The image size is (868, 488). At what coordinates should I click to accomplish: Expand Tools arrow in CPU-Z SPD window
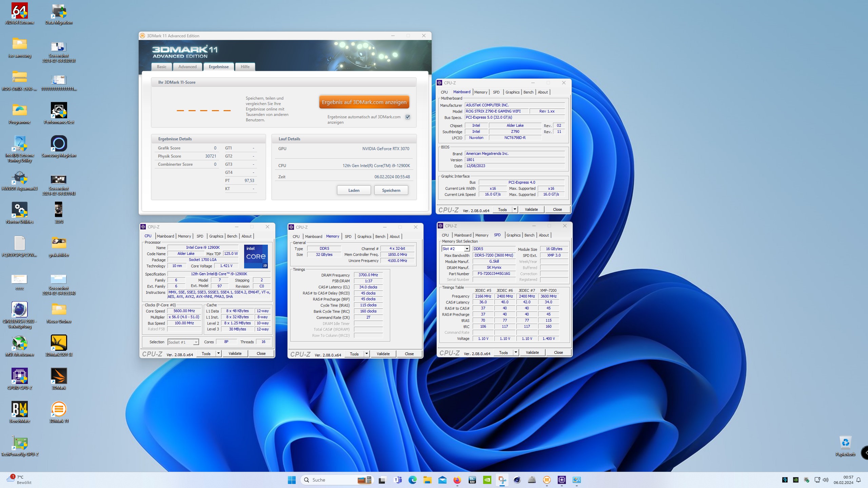click(516, 352)
